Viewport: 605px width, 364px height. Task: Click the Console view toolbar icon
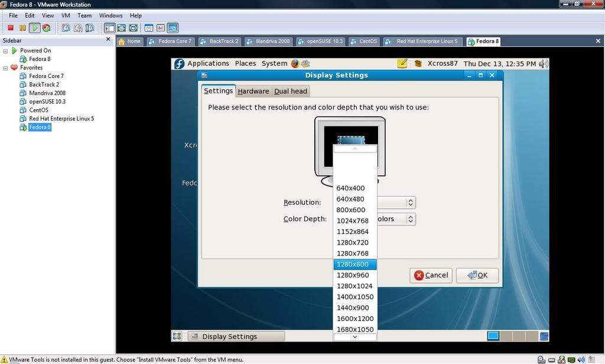pyautogui.click(x=173, y=28)
